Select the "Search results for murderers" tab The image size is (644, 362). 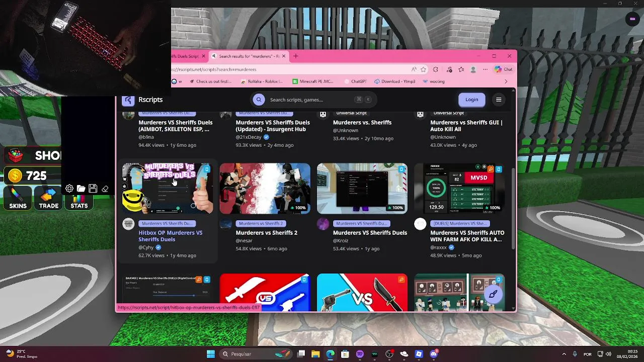pos(249,56)
